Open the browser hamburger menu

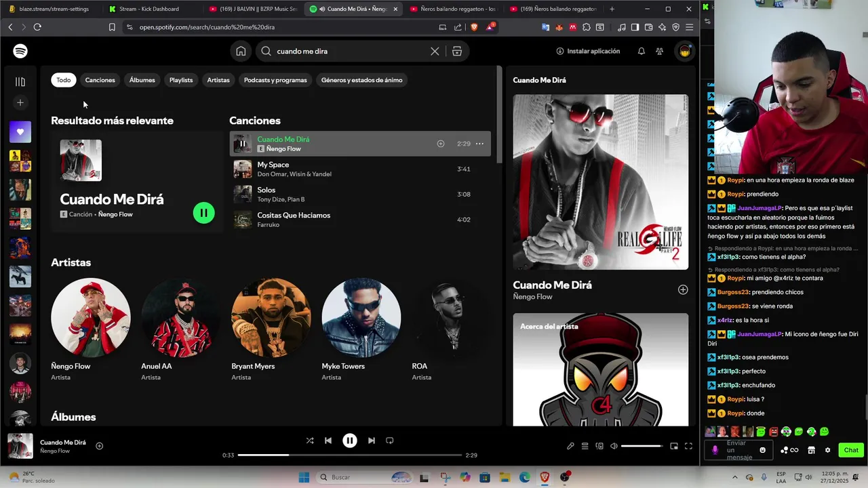pos(689,27)
